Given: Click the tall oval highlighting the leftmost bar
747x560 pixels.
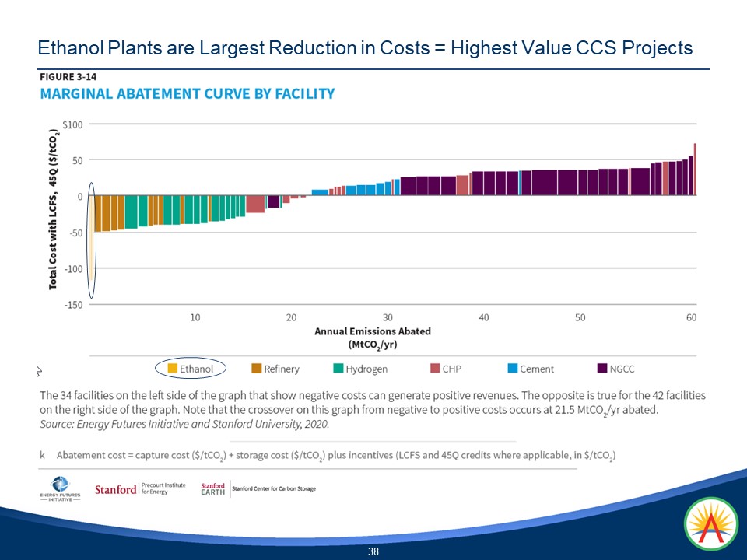Looking at the screenshot, I should tap(91, 240).
